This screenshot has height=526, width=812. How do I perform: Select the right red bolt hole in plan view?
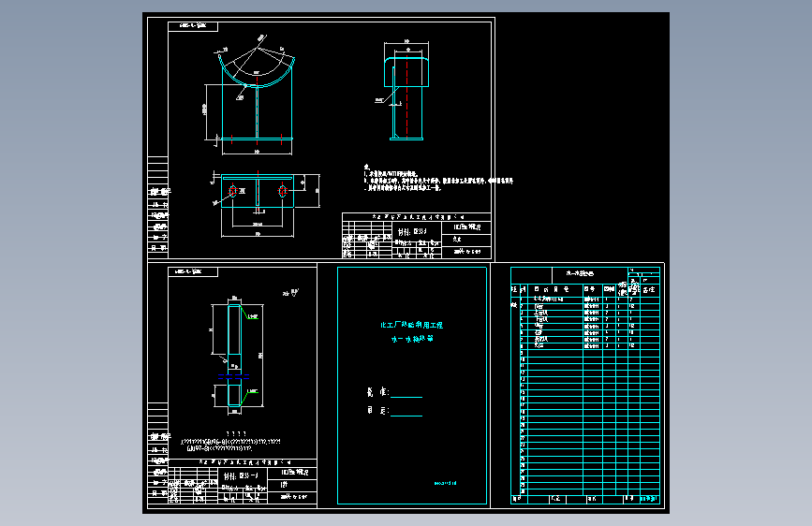(x=282, y=191)
